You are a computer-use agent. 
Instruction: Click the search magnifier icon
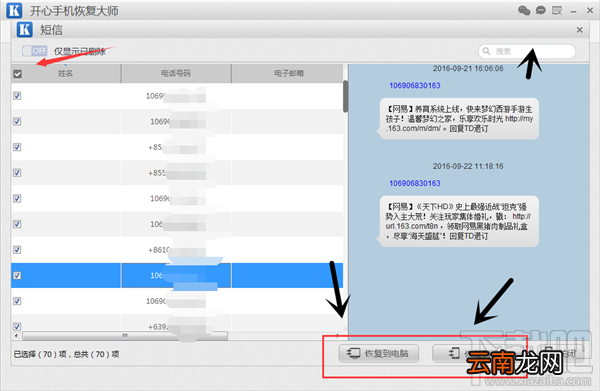pyautogui.click(x=486, y=51)
